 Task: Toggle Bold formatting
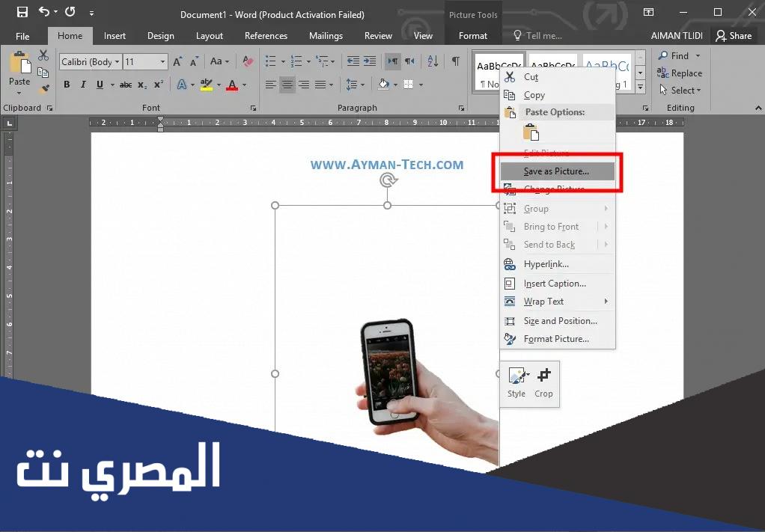[x=67, y=85]
